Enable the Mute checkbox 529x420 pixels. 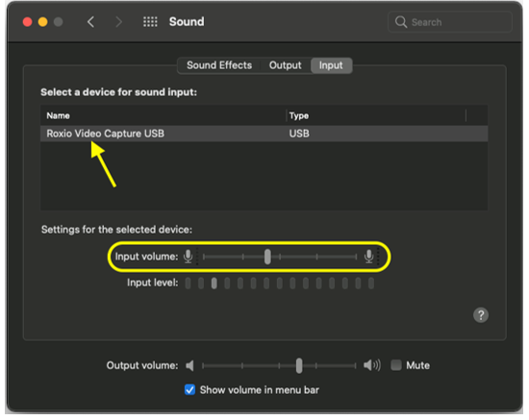tap(396, 365)
